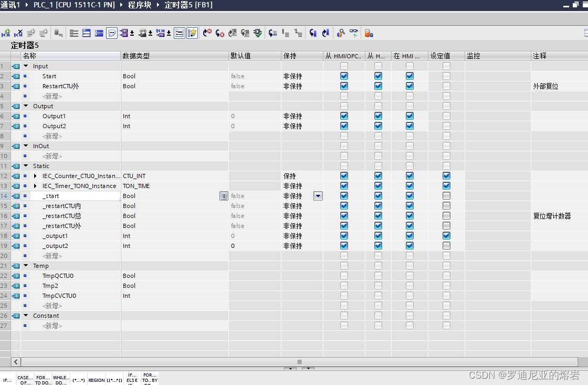588x385 pixels.
Task: Click the 名称 column header
Action: [x=70, y=56]
